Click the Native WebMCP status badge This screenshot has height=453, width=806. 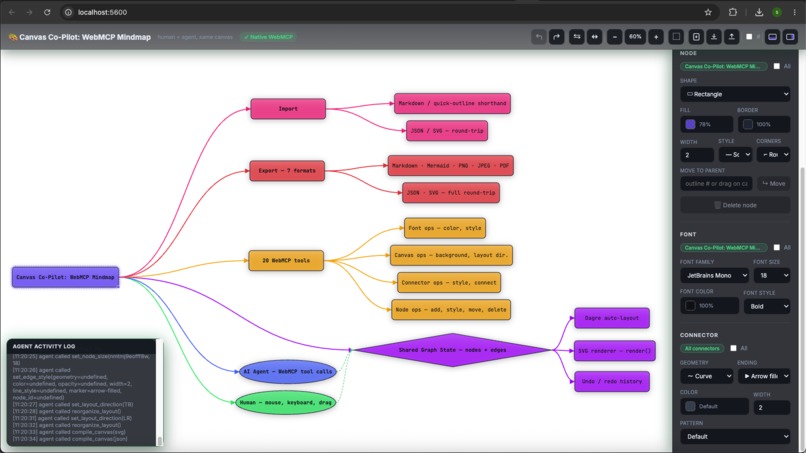(268, 37)
